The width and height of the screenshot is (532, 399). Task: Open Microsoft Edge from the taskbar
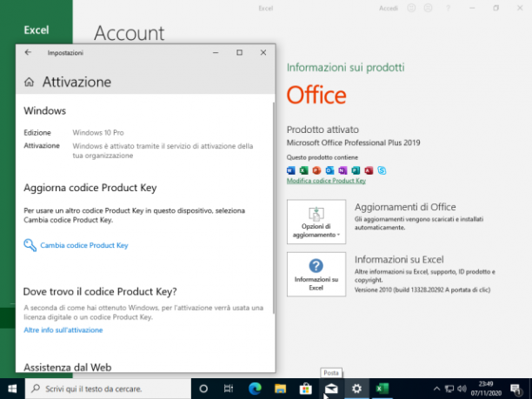[x=255, y=389]
